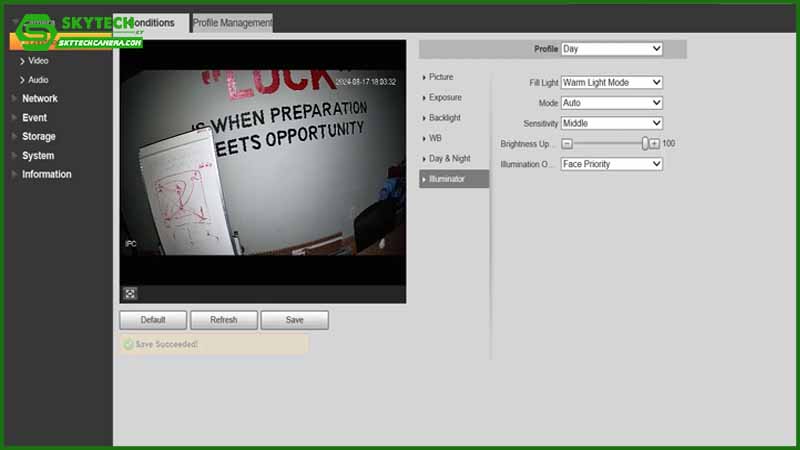800x450 pixels.
Task: Open the Fill Light dropdown
Action: 611,83
